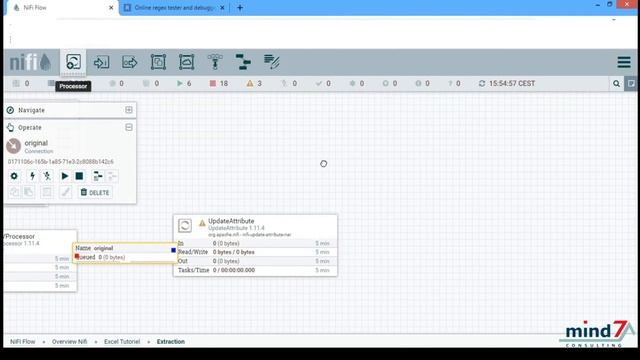Viewport: 640px width, 360px height.
Task: Switch to the NiFi Flow browser tab
Action: pos(61,8)
